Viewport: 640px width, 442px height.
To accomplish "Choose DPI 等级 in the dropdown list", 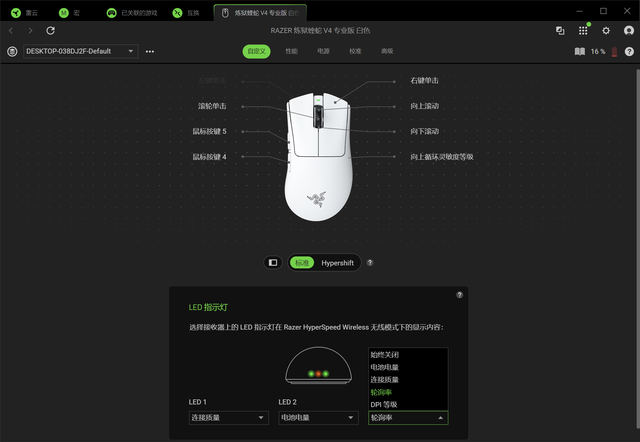I will (x=408, y=404).
